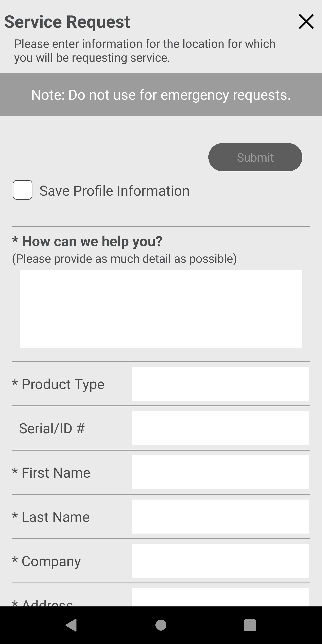Screen dimensions: 322x644
Task: Tap the Android back navigation icon
Action: click(x=71, y=625)
